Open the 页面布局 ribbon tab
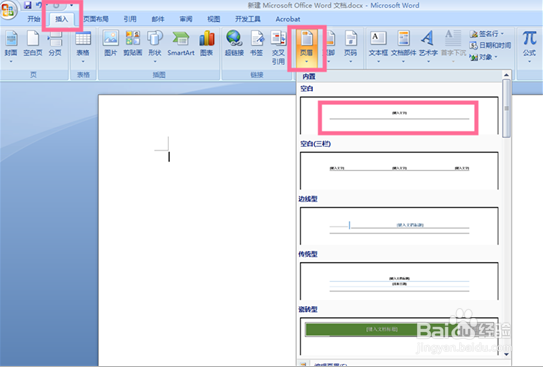Viewport: 543px width, 367px height. 96,19
